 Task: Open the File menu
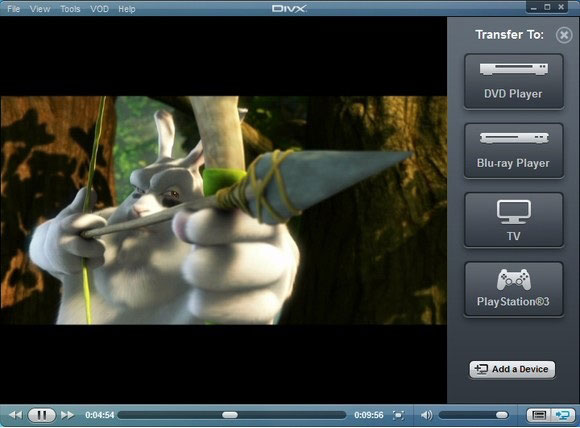13,9
